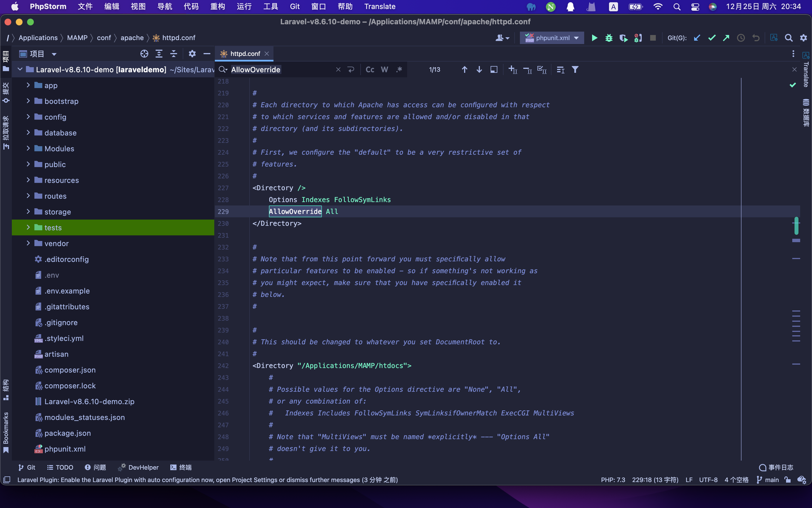Open macOS Control Center icon
The image size is (812, 508).
click(695, 6)
